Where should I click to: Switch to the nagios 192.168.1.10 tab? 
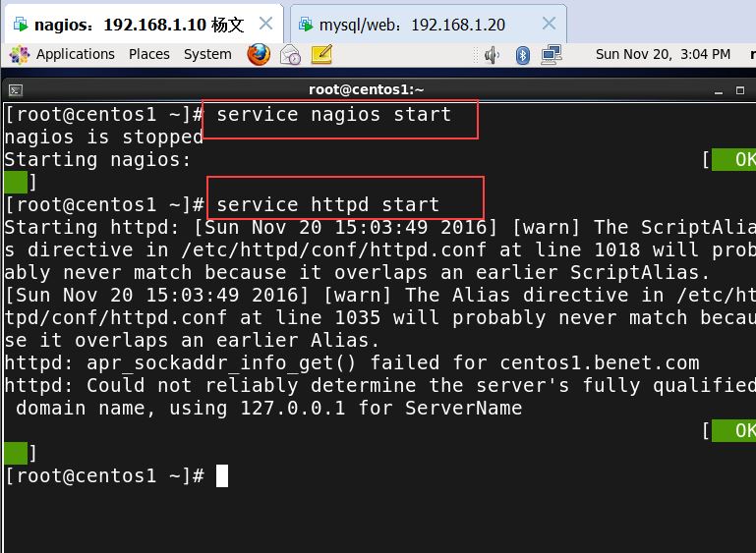(144, 25)
